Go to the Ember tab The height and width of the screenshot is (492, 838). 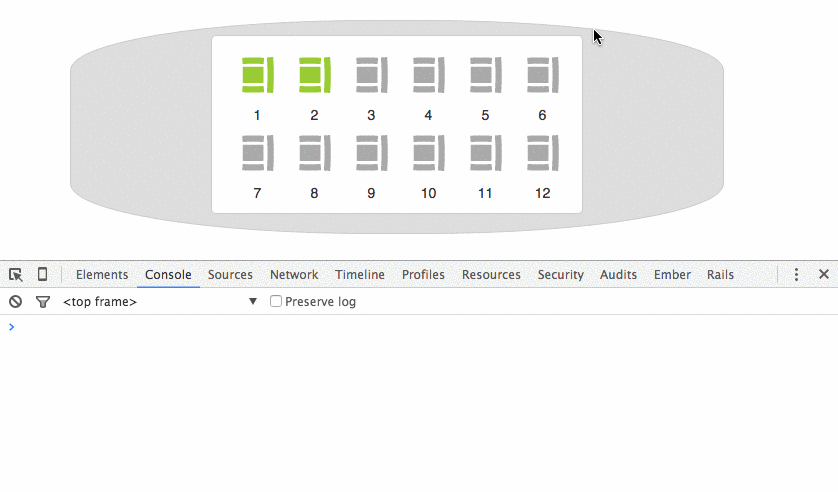[671, 274]
